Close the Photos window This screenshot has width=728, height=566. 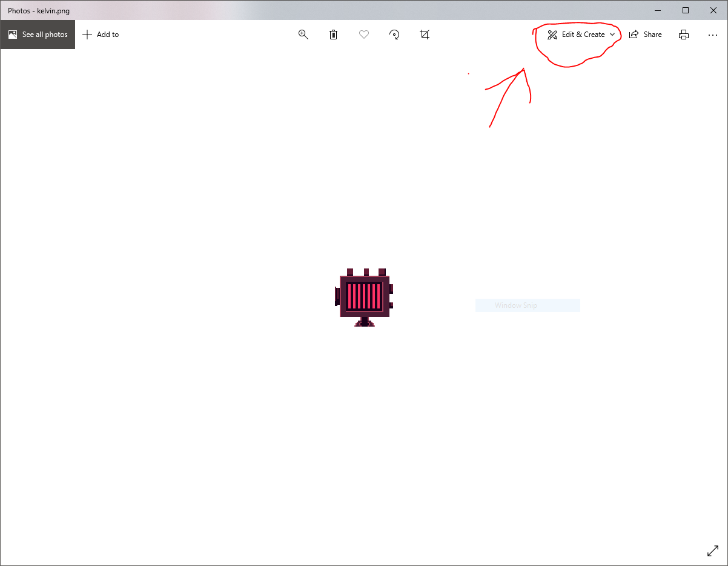pos(713,10)
